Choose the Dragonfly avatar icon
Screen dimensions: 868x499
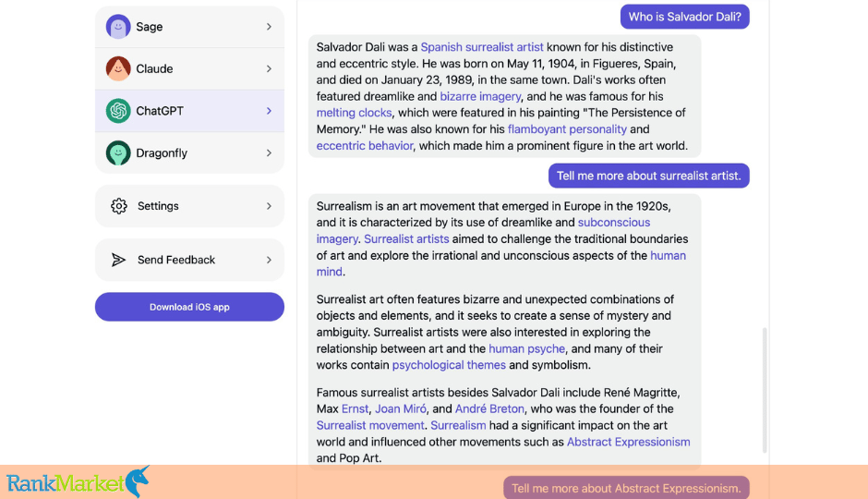pyautogui.click(x=118, y=152)
